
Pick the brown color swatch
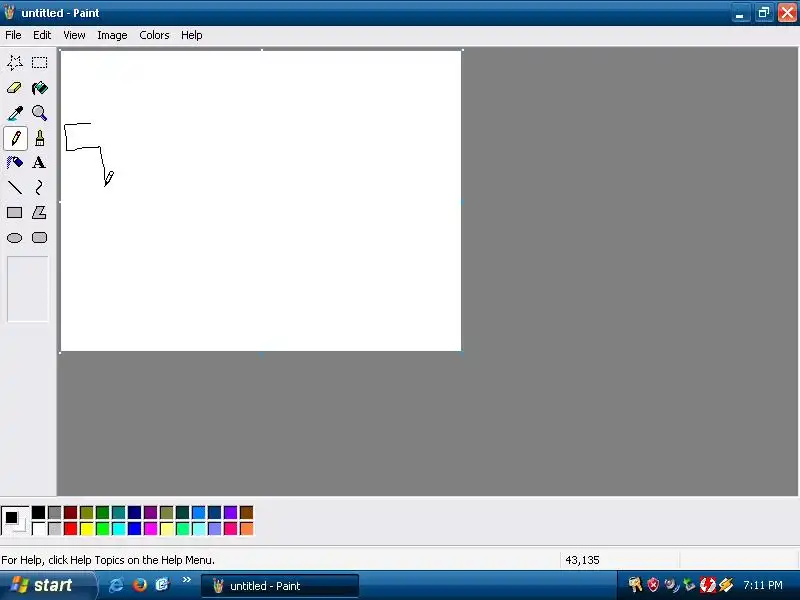click(x=246, y=512)
